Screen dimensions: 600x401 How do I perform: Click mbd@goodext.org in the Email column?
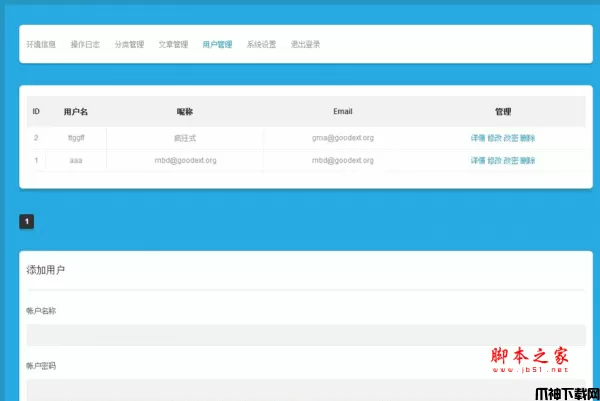pyautogui.click(x=343, y=161)
